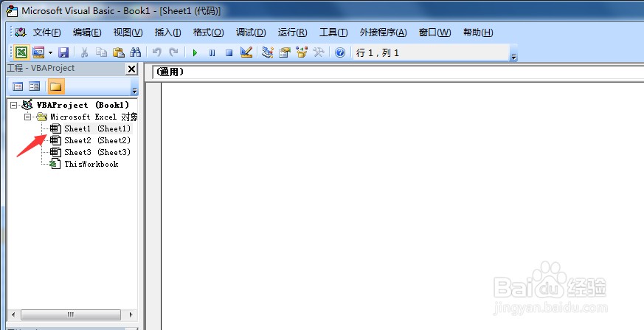644x330 pixels.
Task: Open the 格式(O) menu
Action: (x=208, y=32)
